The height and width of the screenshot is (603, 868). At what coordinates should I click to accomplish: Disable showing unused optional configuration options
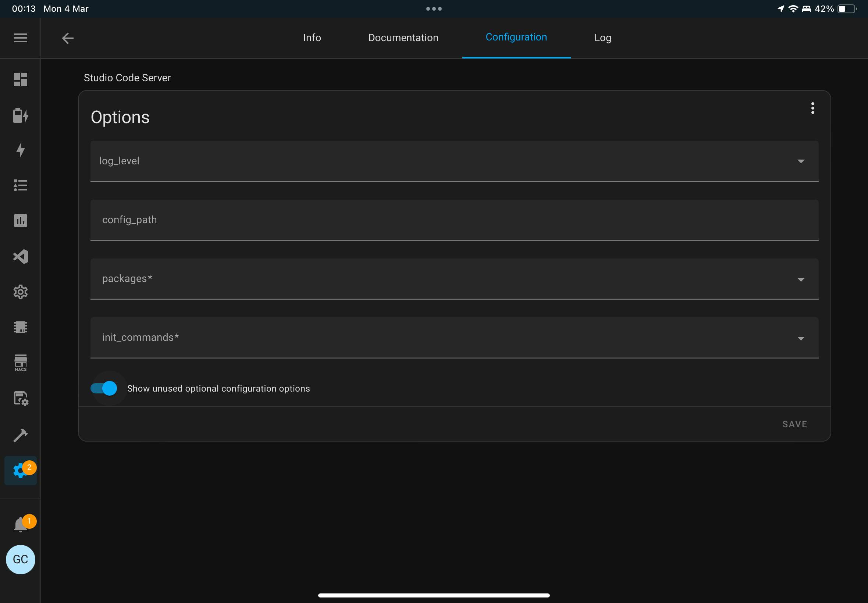point(104,388)
